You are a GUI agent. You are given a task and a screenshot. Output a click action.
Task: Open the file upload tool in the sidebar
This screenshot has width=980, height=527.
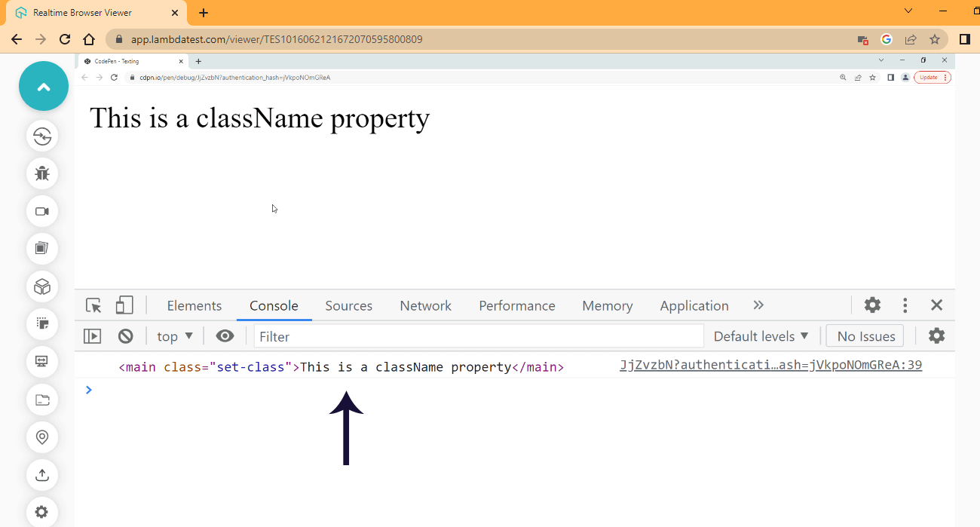(43, 475)
